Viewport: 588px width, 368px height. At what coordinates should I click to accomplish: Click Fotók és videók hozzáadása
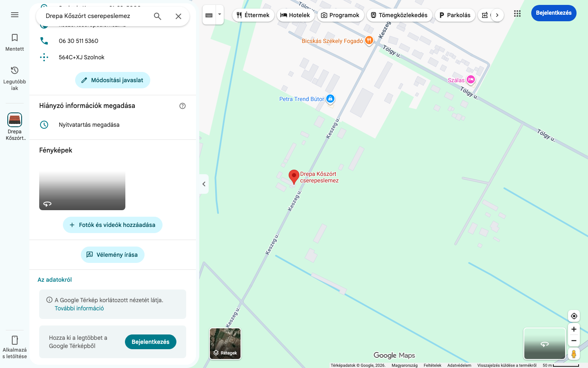tap(113, 225)
